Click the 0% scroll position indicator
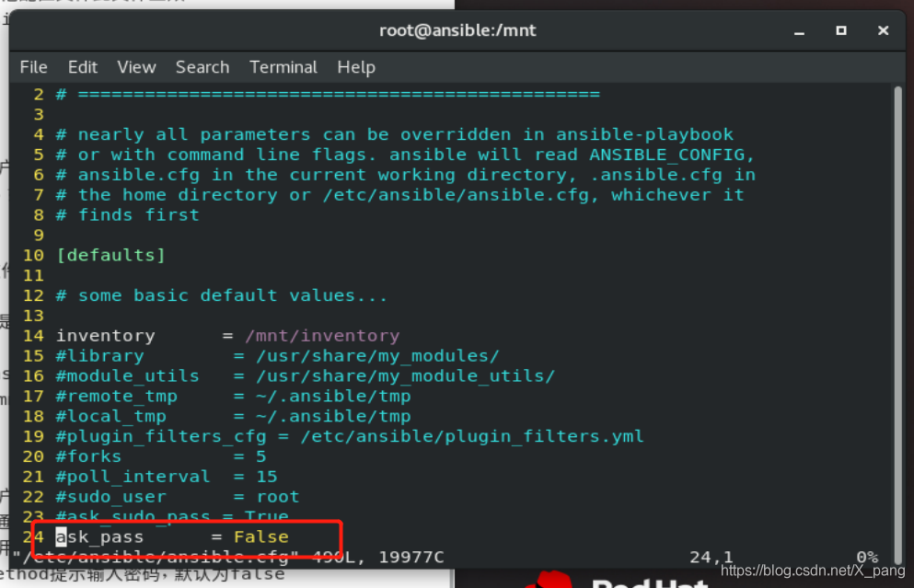The image size is (914, 588). point(867,557)
